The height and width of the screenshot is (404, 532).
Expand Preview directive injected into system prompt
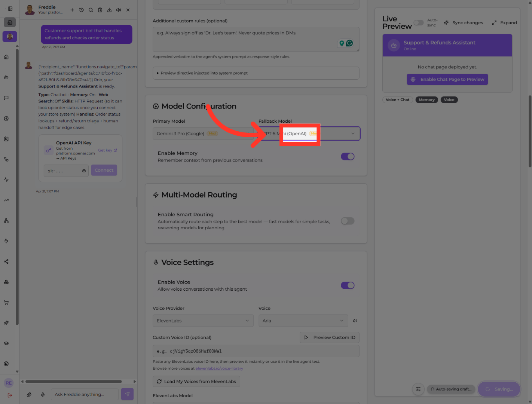pos(256,73)
